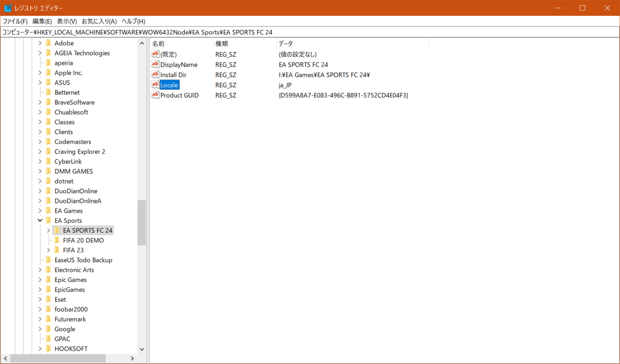620x364 pixels.
Task: Click the string value icon beside Install Dir
Action: [x=156, y=75]
